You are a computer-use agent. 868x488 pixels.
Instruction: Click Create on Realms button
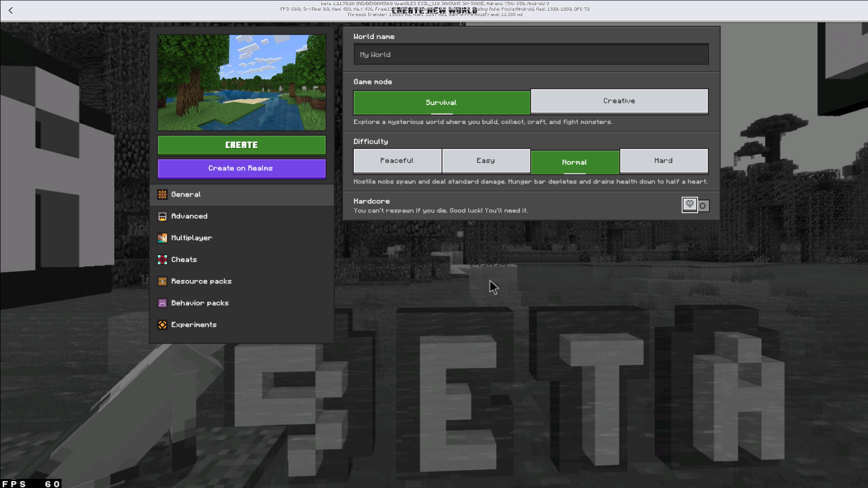click(242, 168)
